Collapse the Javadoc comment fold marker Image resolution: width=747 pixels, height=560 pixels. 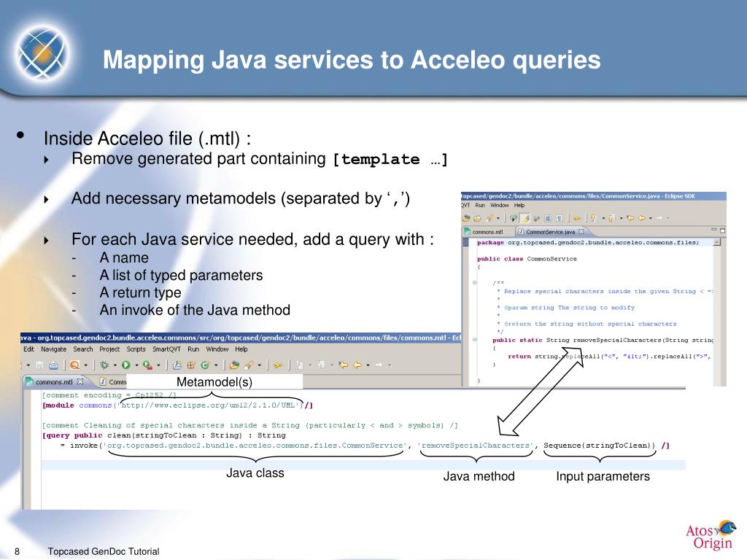tap(474, 282)
